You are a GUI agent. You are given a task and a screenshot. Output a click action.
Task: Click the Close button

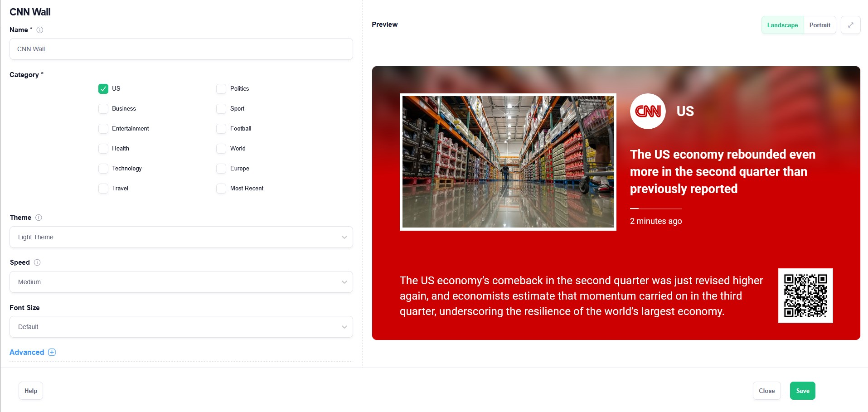tap(766, 391)
